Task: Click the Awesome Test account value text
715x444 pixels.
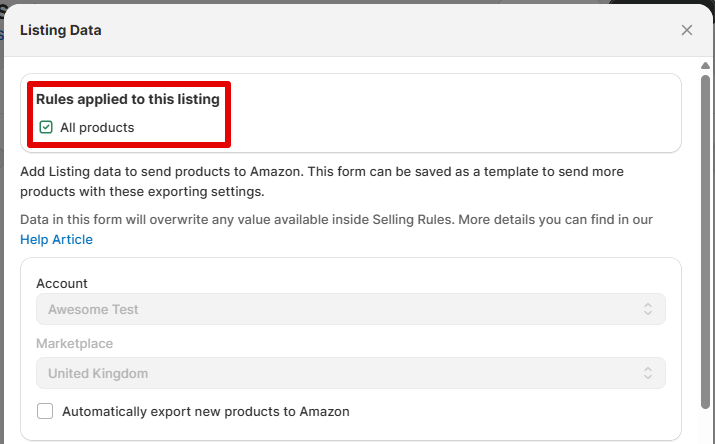Action: [x=93, y=310]
